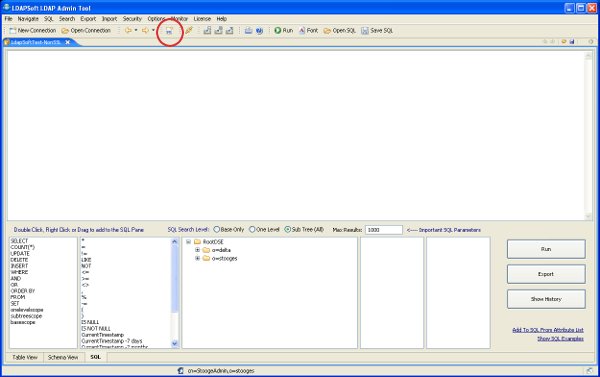Click the circled SQL save toolbar icon
Screen dimensions: 600x377
click(x=169, y=31)
